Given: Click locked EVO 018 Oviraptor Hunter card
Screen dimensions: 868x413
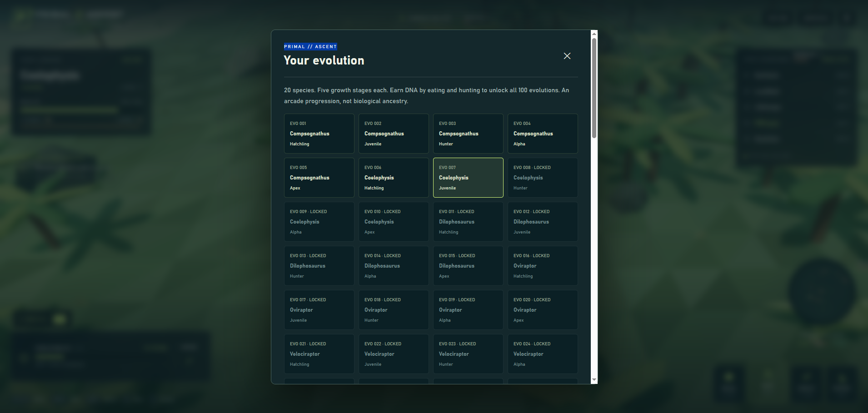Looking at the screenshot, I should pyautogui.click(x=394, y=310).
